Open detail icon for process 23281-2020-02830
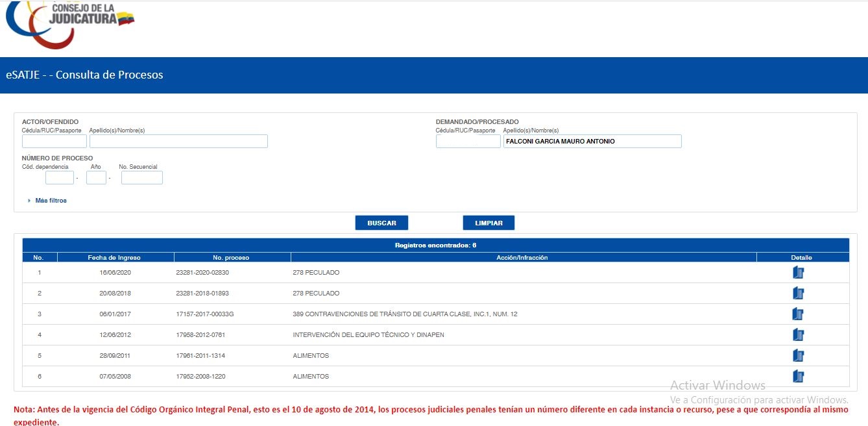This screenshot has width=868, height=426. (798, 273)
